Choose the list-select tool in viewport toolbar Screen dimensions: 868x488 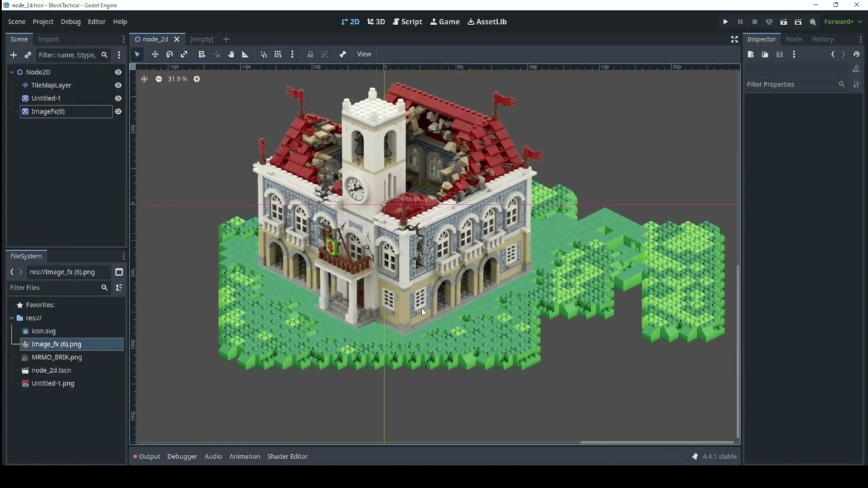point(201,54)
